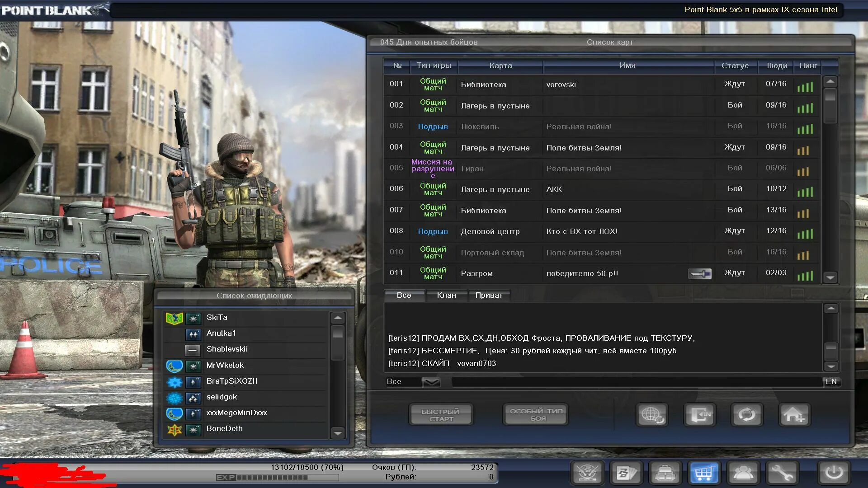The width and height of the screenshot is (868, 488).
Task: Click the enter room door icon
Action: pos(699,414)
